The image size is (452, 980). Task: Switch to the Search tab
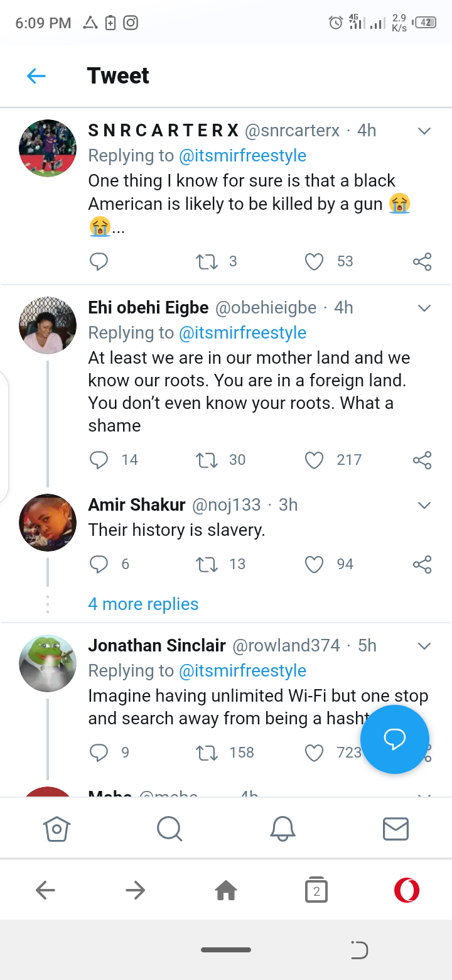pos(169,829)
